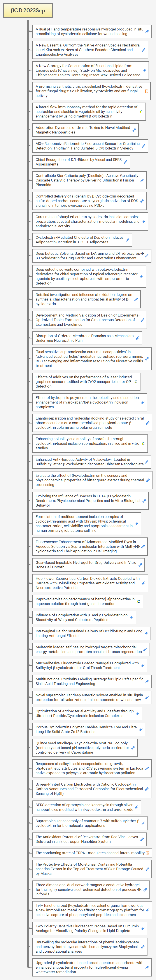Viewport: 156px width, 980px height.
Task: Open link icon for Porous Cyclodextrin Polymer batteries node
Action: click(141, 730)
